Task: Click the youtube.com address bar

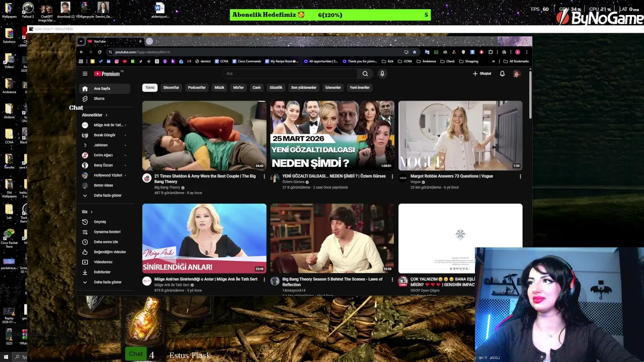Action: [257, 52]
